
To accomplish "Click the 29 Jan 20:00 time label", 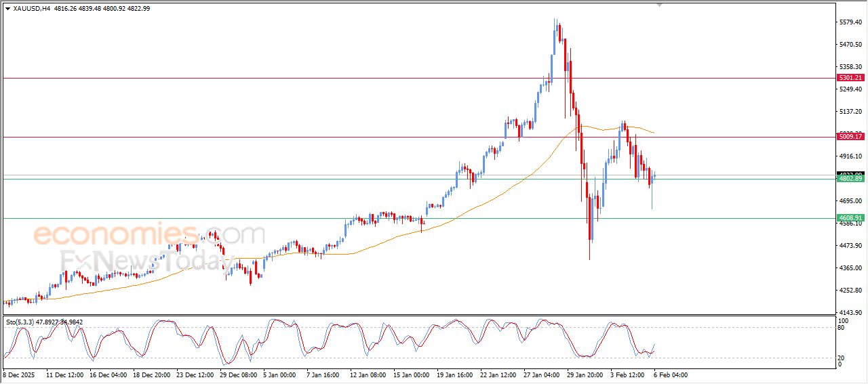I will pyautogui.click(x=585, y=375).
